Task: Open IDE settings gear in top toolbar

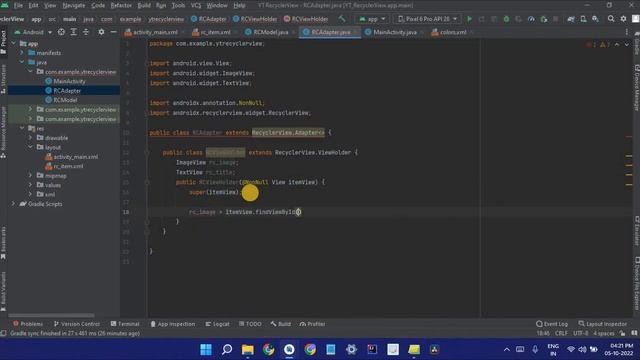Action: (623, 19)
